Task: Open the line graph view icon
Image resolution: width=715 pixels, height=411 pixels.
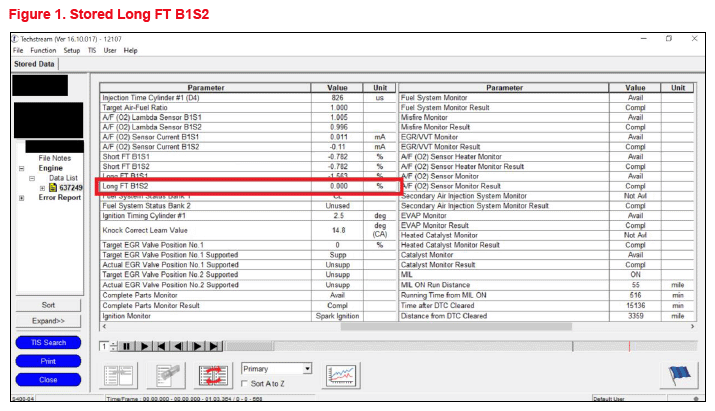Action: pos(341,375)
